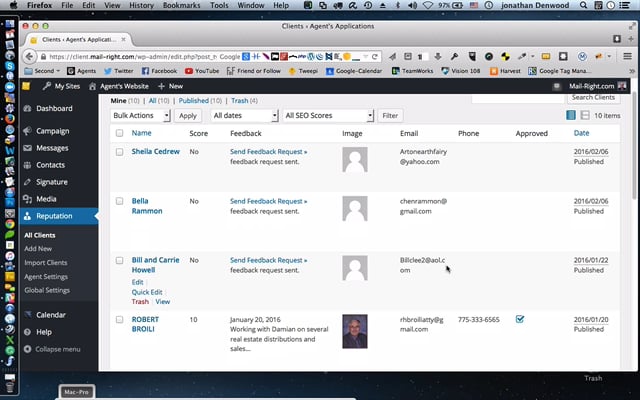Click the client search input field

click(518, 98)
